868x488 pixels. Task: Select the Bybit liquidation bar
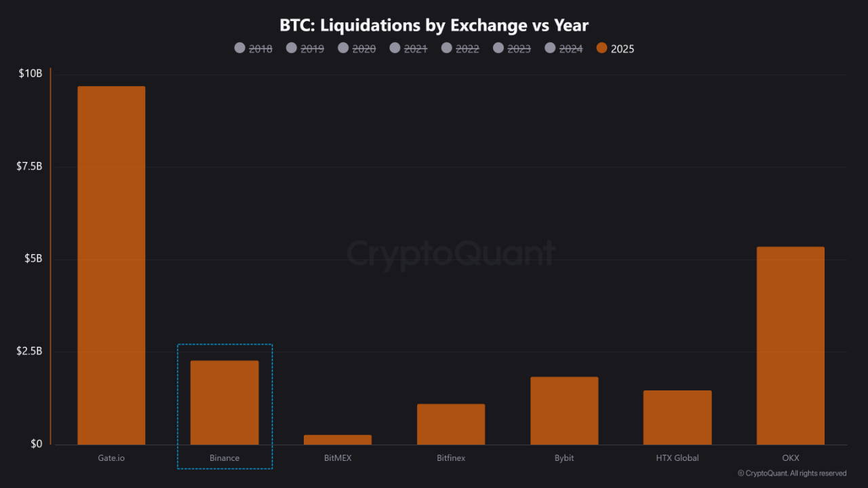click(x=564, y=411)
